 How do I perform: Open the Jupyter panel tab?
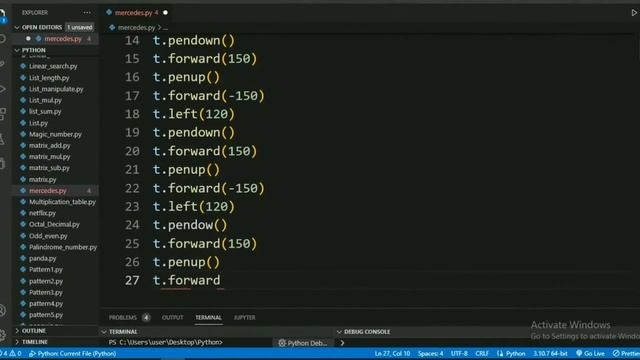click(244, 318)
